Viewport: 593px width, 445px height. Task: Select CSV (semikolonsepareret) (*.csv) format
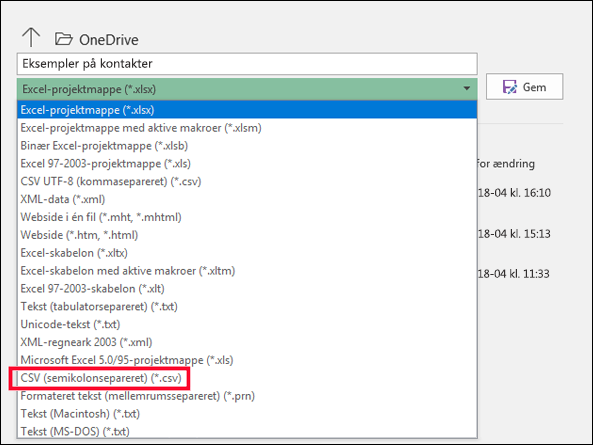coord(247,378)
